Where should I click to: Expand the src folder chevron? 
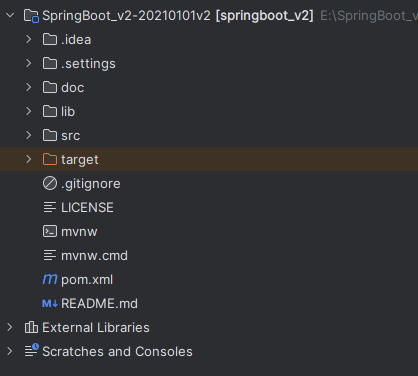click(x=29, y=135)
